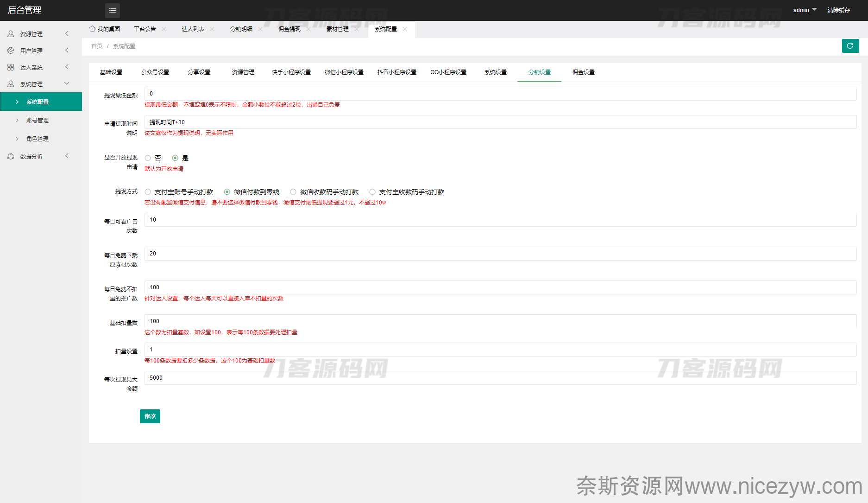Switch to 系统设置 settings tab
Image resolution: width=868 pixels, height=503 pixels.
pos(496,72)
